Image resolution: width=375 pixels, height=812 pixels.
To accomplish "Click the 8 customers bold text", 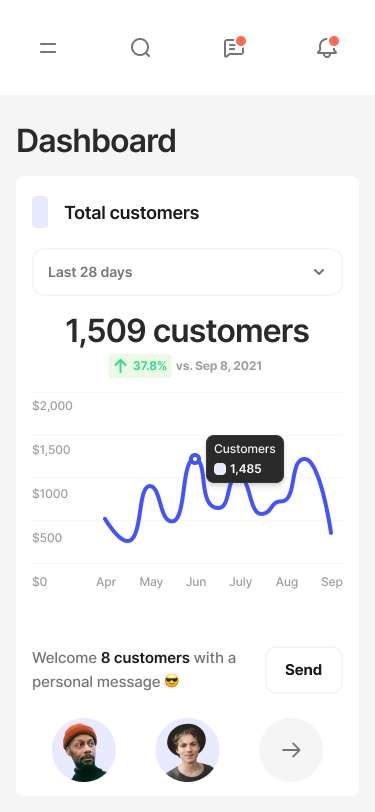I will coord(145,658).
